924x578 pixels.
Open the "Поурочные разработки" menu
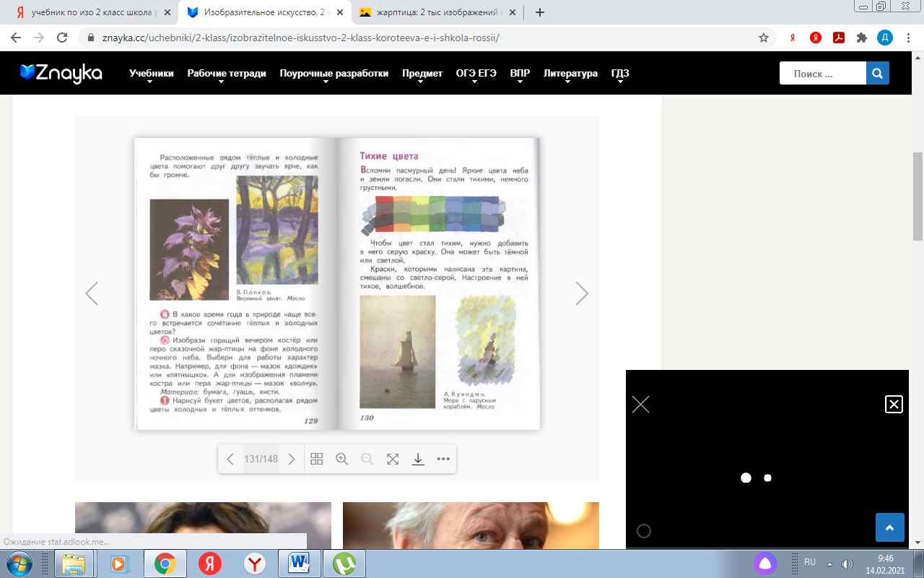tap(334, 74)
